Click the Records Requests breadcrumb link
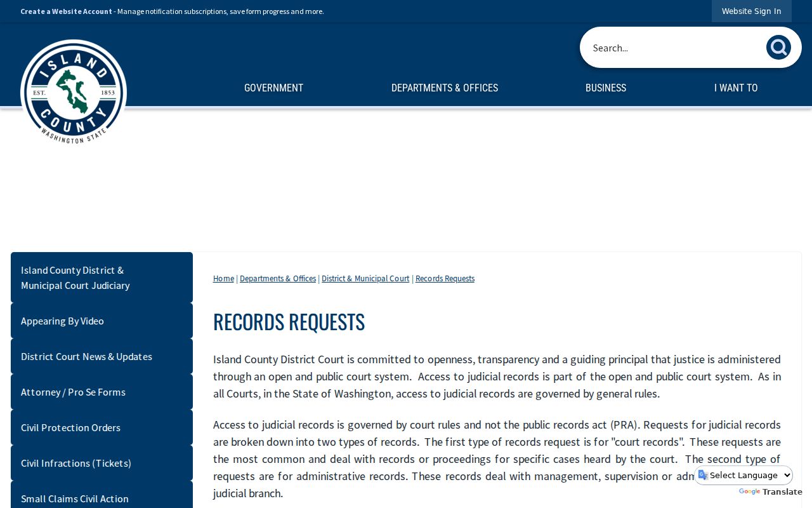Viewport: 812px width, 508px height. (x=445, y=279)
